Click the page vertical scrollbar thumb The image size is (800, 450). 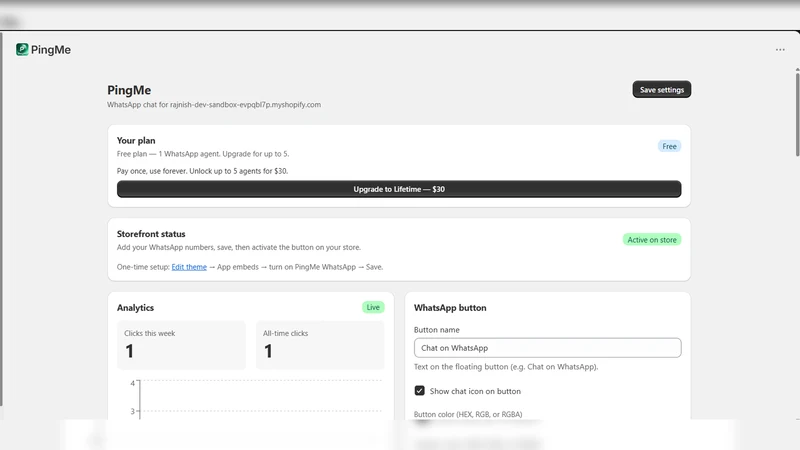click(x=797, y=115)
